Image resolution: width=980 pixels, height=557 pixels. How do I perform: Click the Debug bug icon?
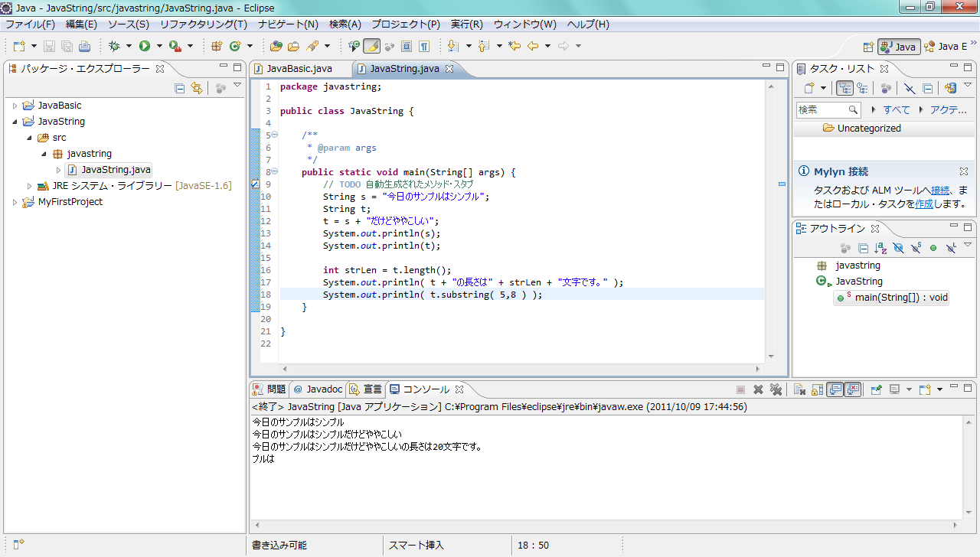click(x=114, y=46)
